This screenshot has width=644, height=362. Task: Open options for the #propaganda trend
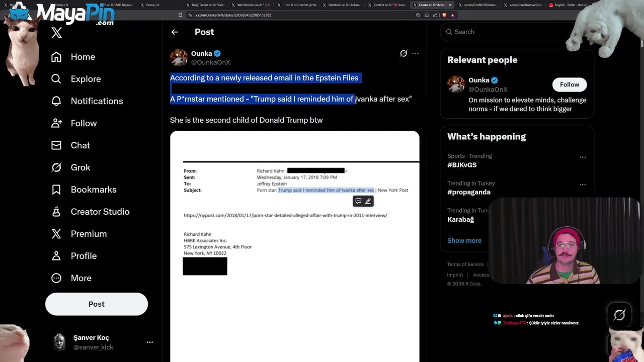[x=583, y=185]
